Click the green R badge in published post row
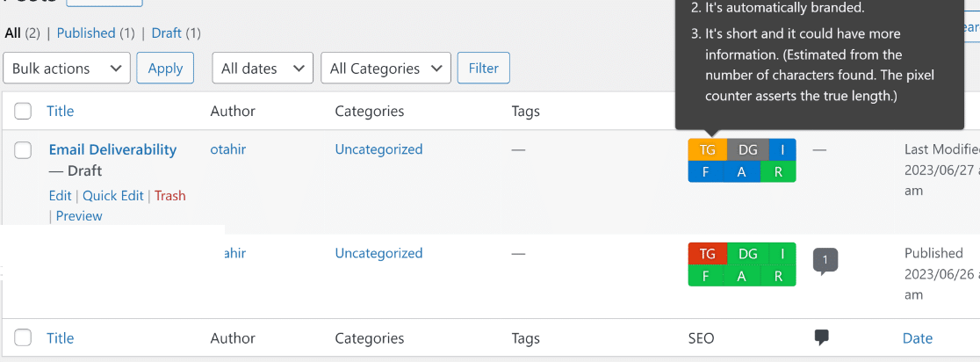This screenshot has height=362, width=980. [x=778, y=276]
